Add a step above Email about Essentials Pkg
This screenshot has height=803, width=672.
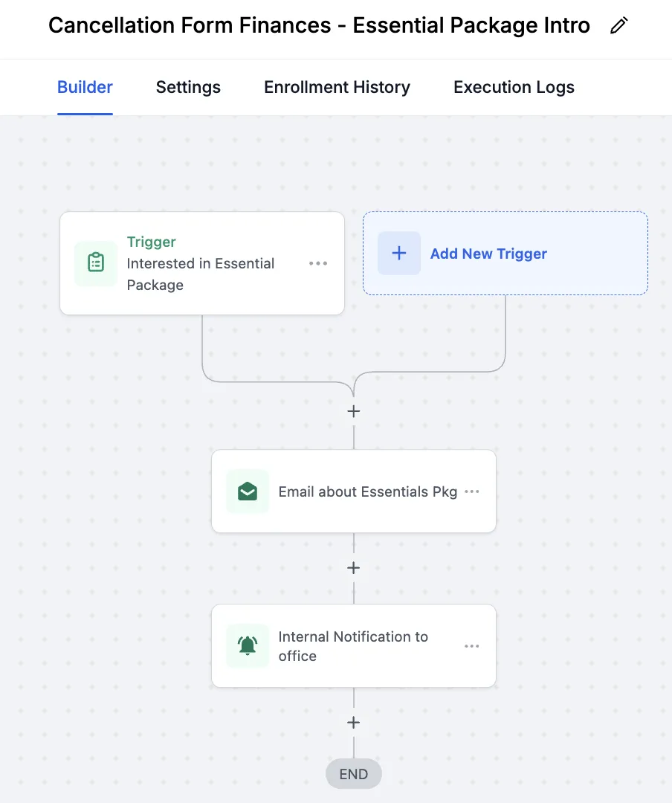tap(354, 411)
